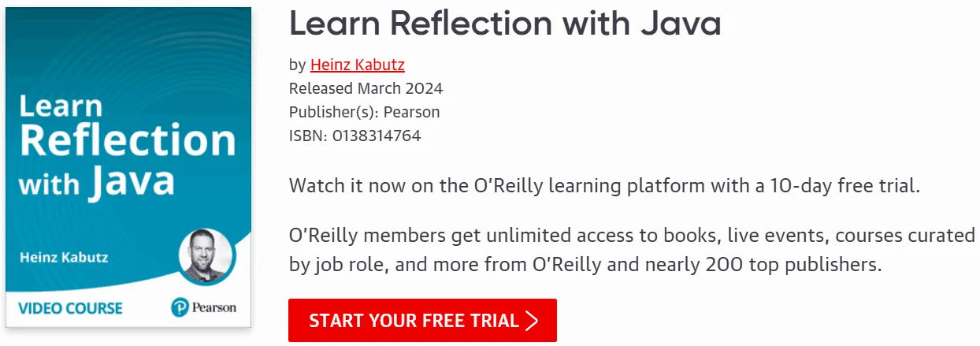Click the Publisher(s): Pearson line

point(365,112)
